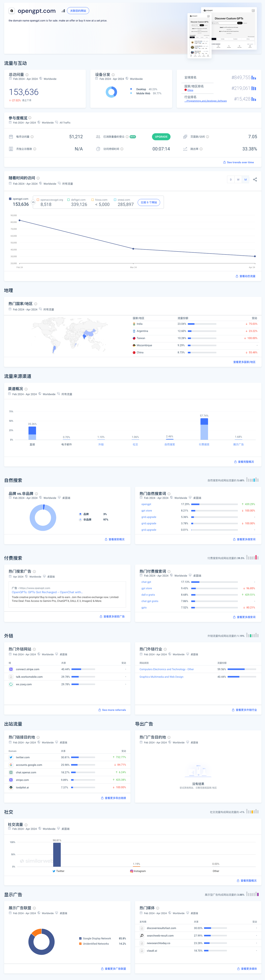Open info icon next to 渠道概况
The height and width of the screenshot is (980, 265).
(x=26, y=389)
